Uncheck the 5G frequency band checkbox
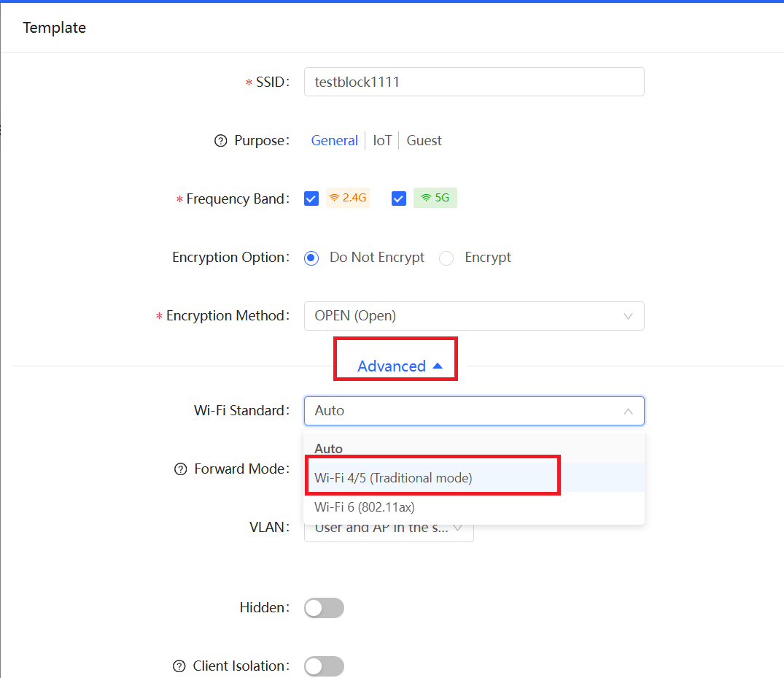Image resolution: width=784 pixels, height=678 pixels. point(398,199)
